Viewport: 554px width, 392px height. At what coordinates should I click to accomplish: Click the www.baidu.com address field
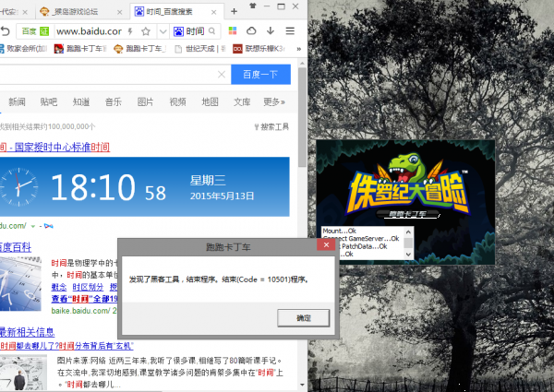pyautogui.click(x=90, y=31)
